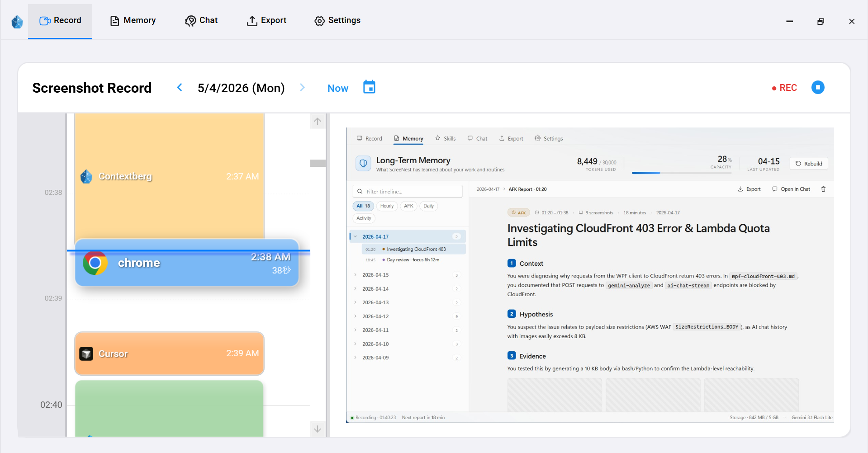868x453 pixels.
Task: Jump to the current time via Now
Action: 338,88
